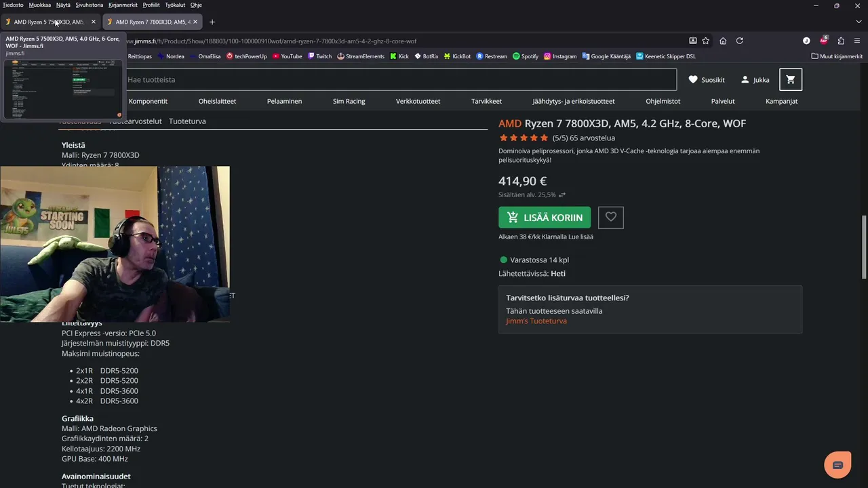Click the Klarna Lue lisää link
The width and height of the screenshot is (868, 488).
581,237
